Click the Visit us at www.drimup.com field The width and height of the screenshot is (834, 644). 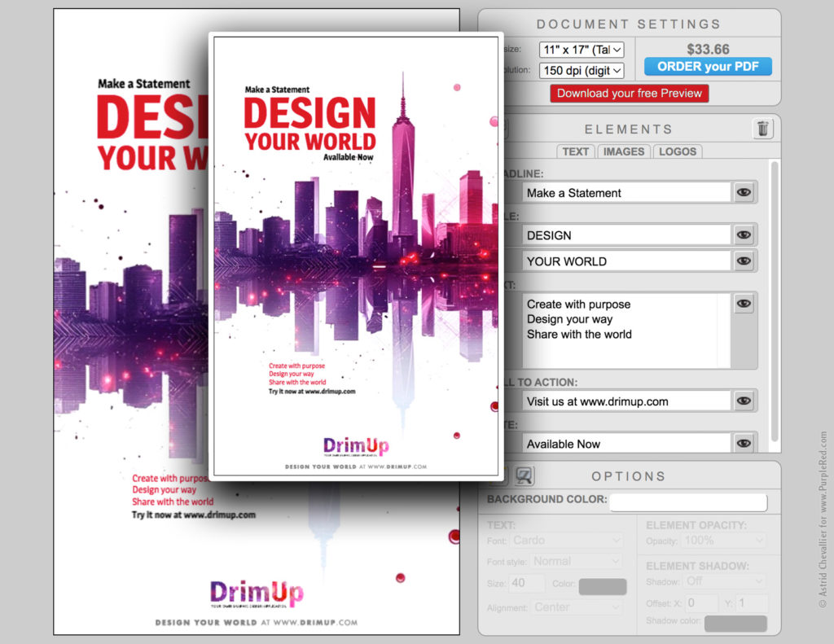tap(626, 401)
